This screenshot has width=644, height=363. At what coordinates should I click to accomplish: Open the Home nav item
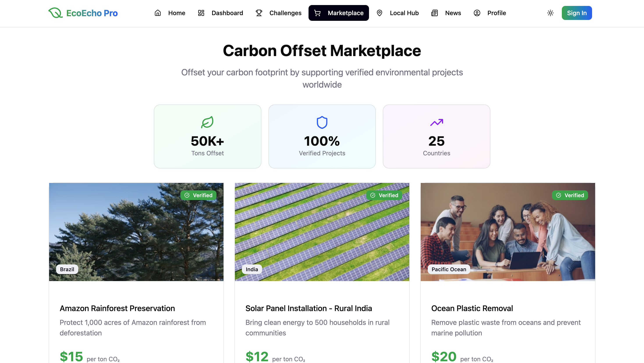(x=170, y=13)
